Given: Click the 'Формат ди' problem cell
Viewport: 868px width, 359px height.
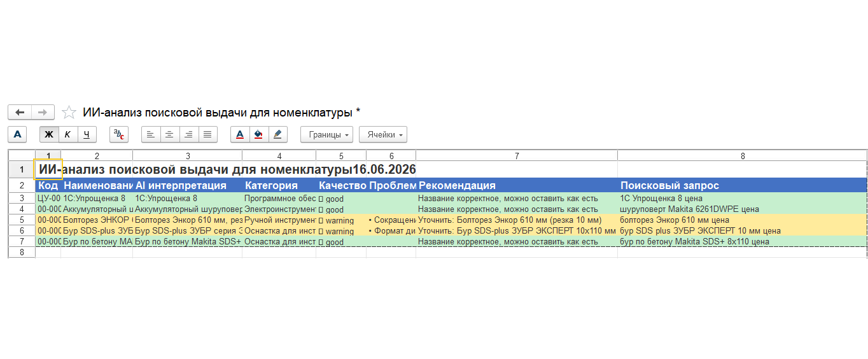Looking at the screenshot, I should coord(391,230).
